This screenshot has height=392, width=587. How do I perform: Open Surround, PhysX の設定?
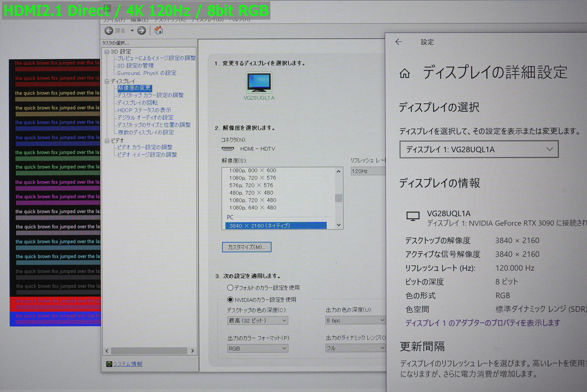click(x=147, y=73)
